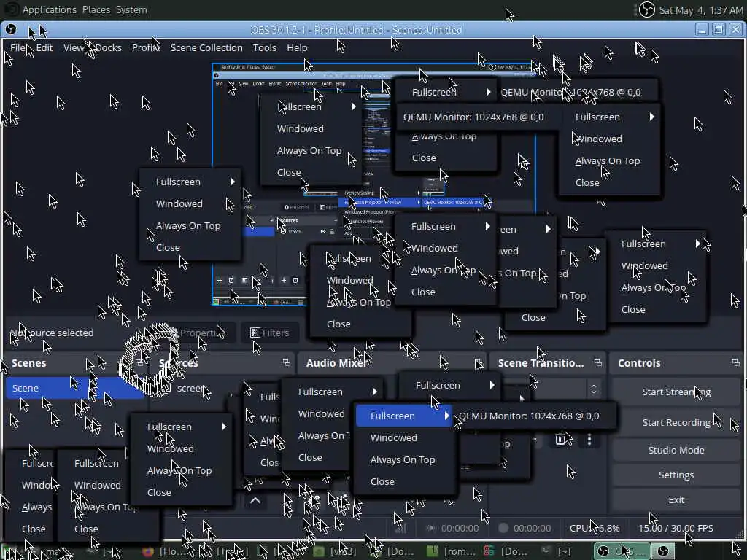The height and width of the screenshot is (560, 747).
Task: Pop out the Sources dock
Action: point(286,363)
